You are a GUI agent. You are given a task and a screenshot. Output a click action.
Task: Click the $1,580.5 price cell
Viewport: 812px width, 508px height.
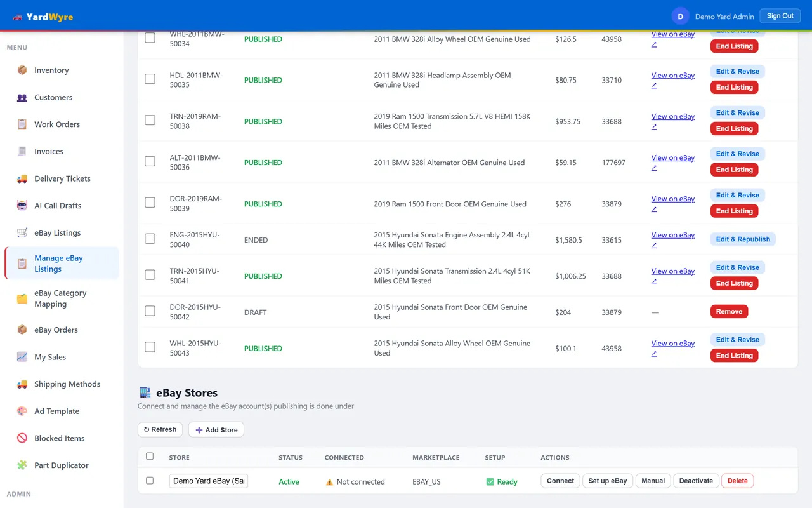point(568,240)
